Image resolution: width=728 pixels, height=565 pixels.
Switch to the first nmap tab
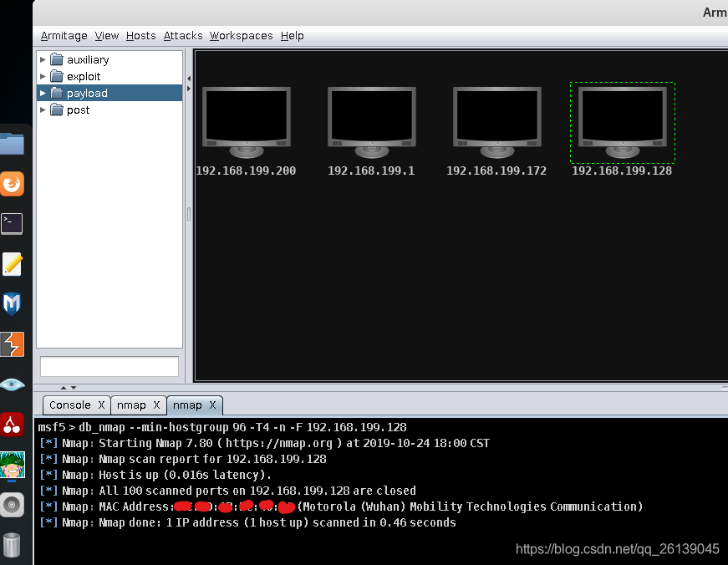(131, 405)
